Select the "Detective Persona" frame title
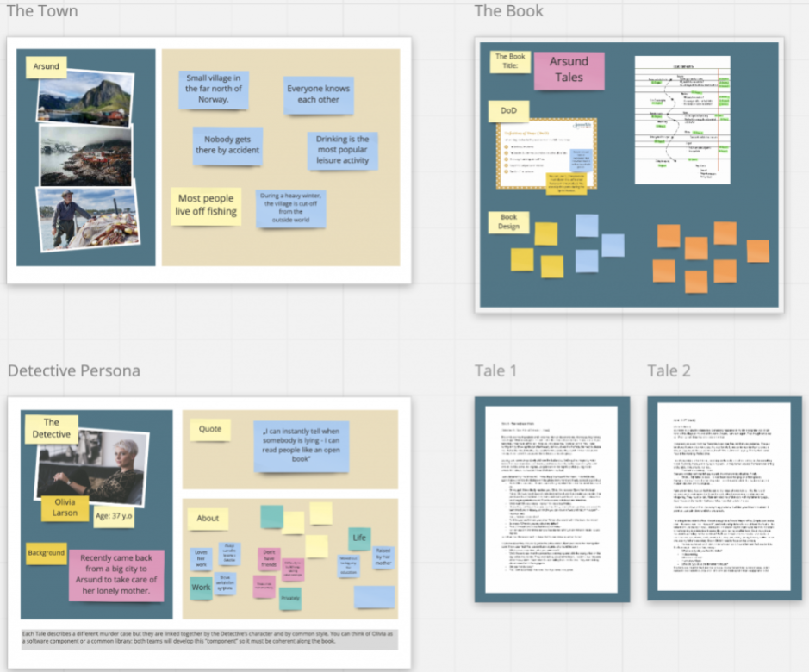The width and height of the screenshot is (809, 672). coord(74,370)
